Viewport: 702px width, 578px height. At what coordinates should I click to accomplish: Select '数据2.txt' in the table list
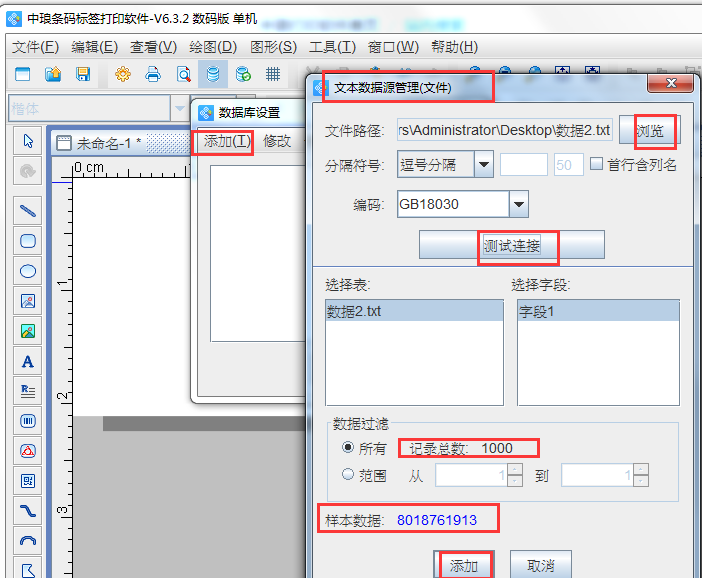[354, 312]
